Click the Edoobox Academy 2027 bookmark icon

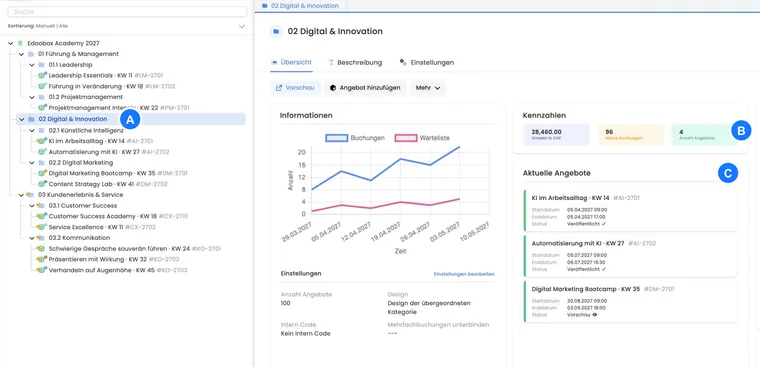[20, 43]
